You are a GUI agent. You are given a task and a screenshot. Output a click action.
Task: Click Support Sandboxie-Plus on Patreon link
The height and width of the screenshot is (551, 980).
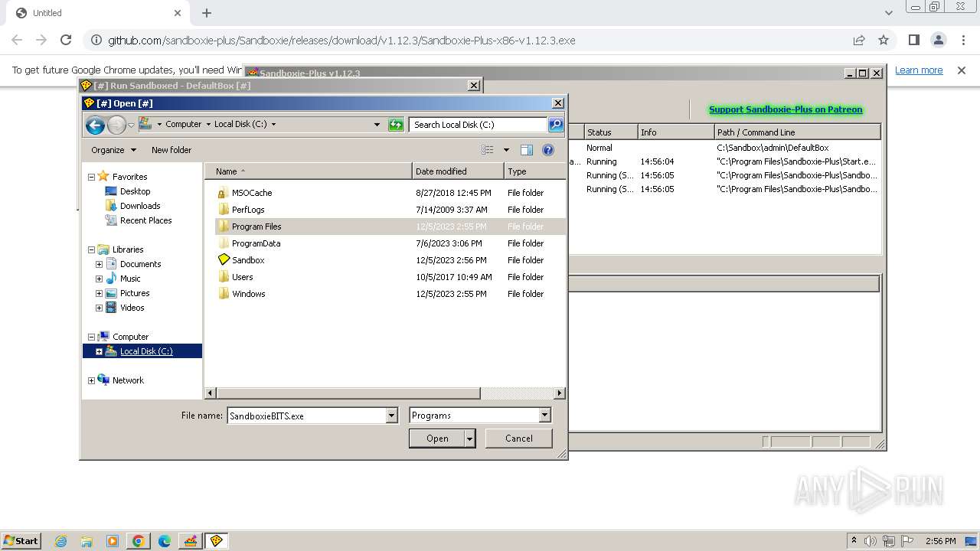pyautogui.click(x=786, y=109)
